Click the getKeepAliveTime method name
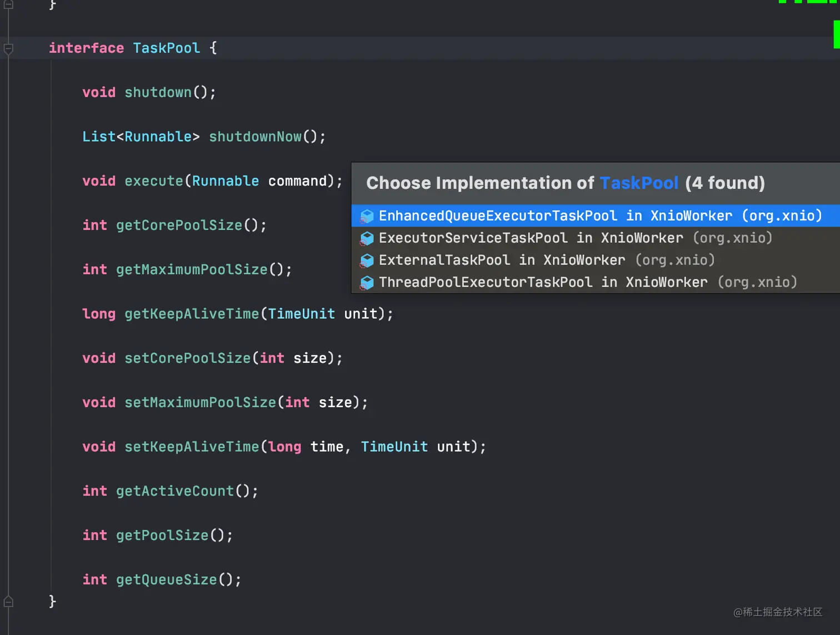 point(192,314)
